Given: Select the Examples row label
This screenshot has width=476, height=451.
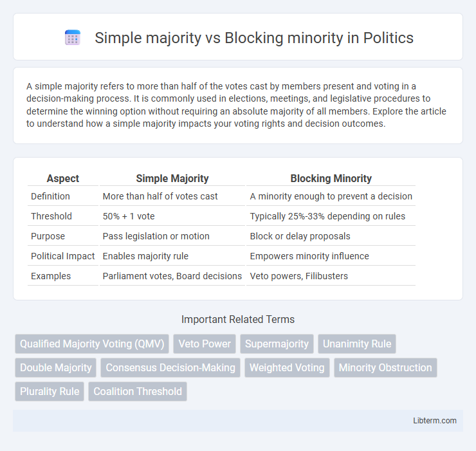Looking at the screenshot, I should click(51, 276).
